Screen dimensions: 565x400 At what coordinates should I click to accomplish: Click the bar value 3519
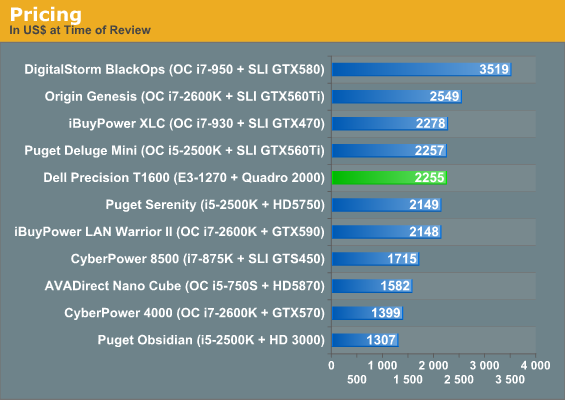[x=494, y=69]
